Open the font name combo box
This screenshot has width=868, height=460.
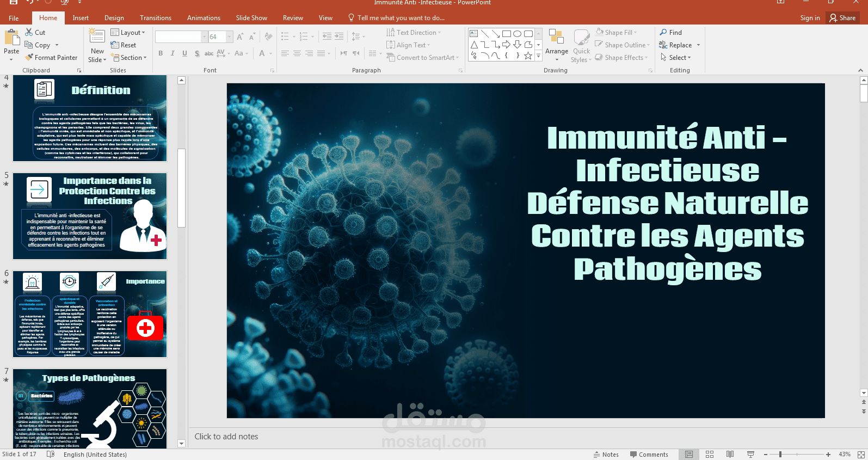(x=181, y=37)
